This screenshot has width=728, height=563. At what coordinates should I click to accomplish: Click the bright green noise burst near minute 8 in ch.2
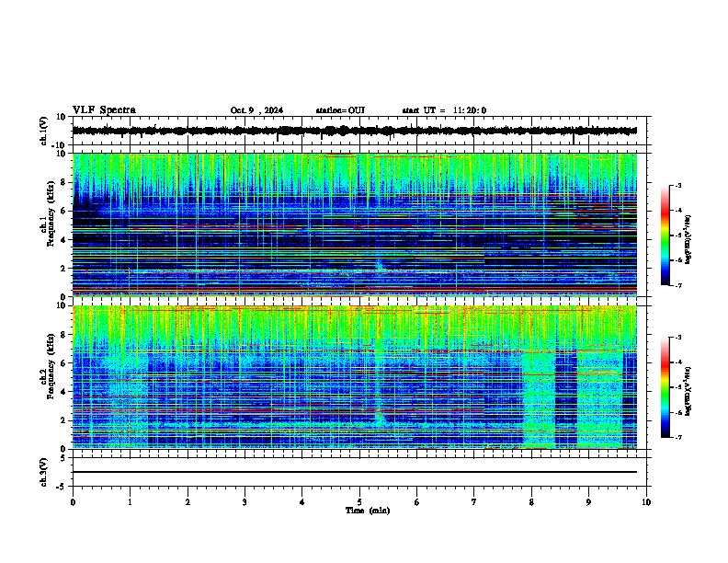(539, 399)
